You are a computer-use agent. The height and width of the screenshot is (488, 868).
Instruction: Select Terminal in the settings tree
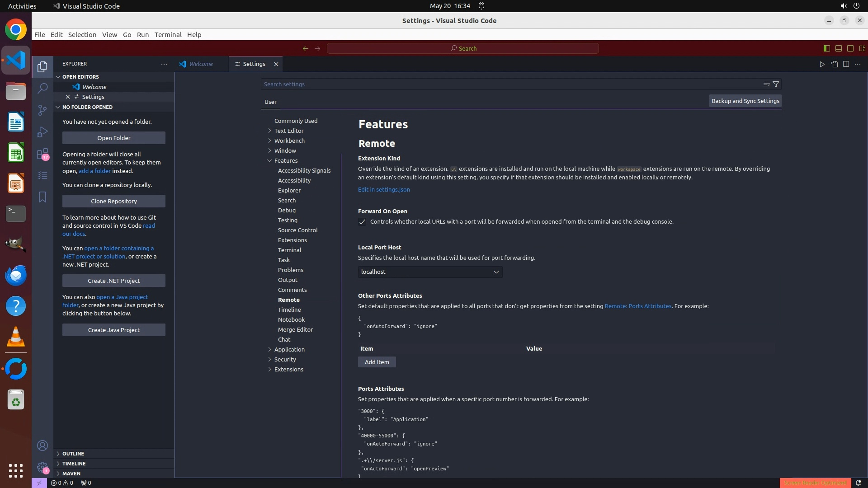coord(289,250)
